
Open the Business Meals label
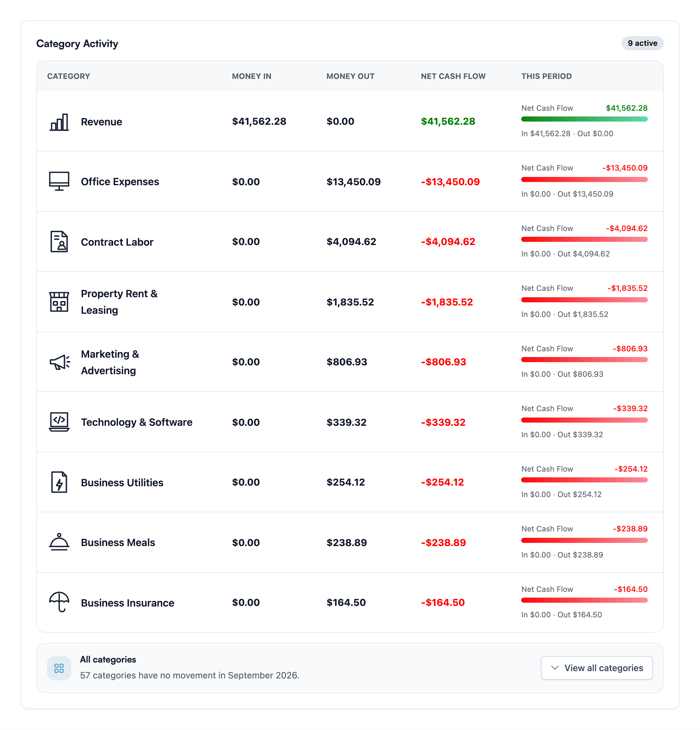coord(118,543)
